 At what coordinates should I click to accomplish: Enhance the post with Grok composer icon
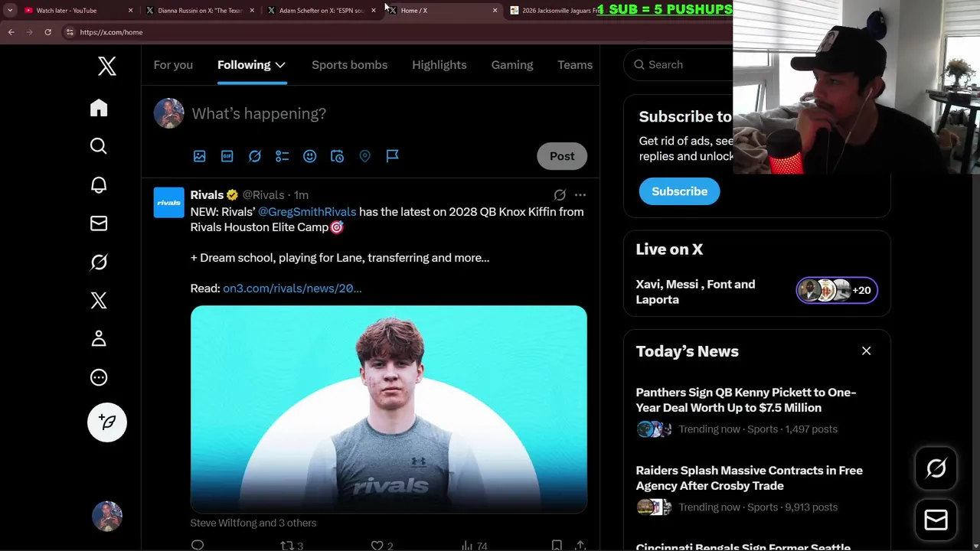(x=255, y=156)
